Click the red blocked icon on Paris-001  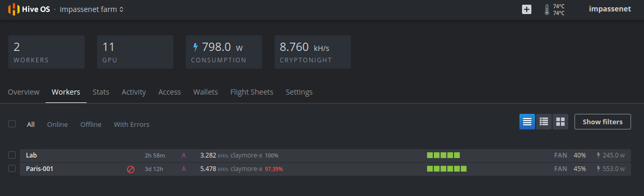[131, 169]
